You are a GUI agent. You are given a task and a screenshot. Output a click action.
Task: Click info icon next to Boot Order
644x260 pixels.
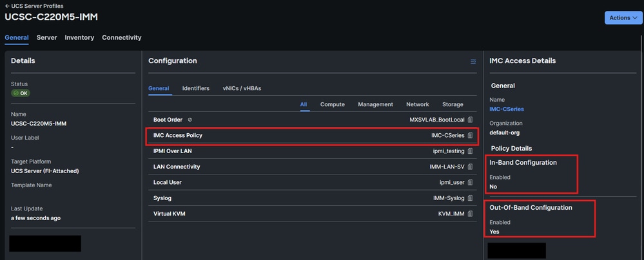click(190, 120)
